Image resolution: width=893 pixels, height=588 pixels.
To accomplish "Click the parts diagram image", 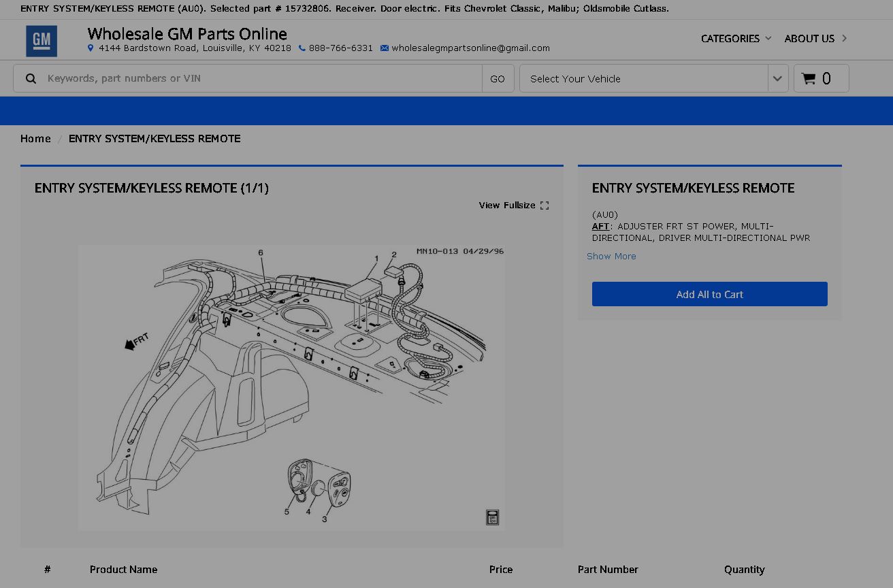I will (x=292, y=388).
